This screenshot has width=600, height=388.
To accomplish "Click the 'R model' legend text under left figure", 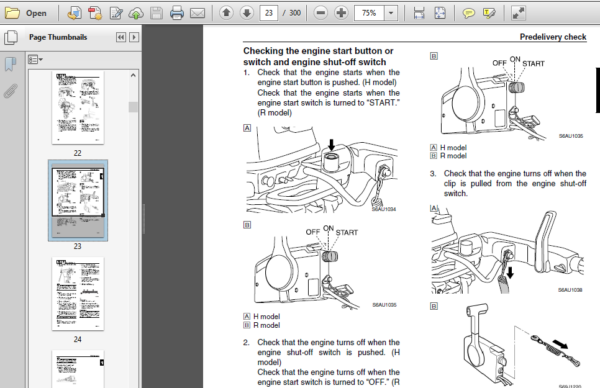I will click(x=266, y=325).
